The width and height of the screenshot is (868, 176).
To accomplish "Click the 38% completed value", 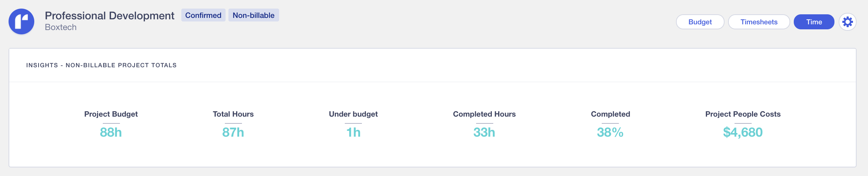I will tap(610, 132).
